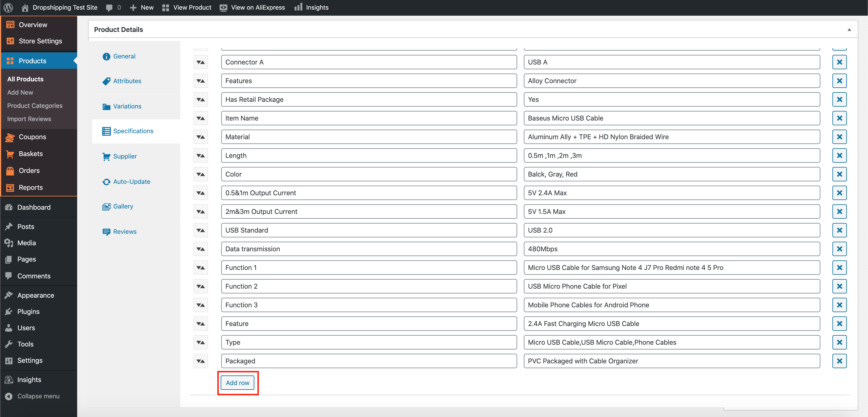Open comments bubble in admin bar
The width and height of the screenshot is (868, 417).
click(113, 8)
